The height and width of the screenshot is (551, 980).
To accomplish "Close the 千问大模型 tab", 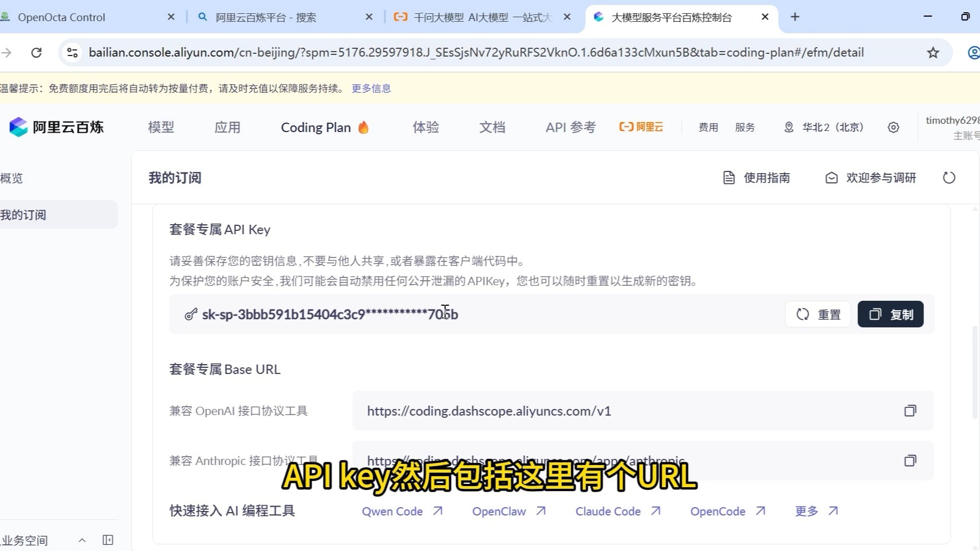I will pos(567,17).
